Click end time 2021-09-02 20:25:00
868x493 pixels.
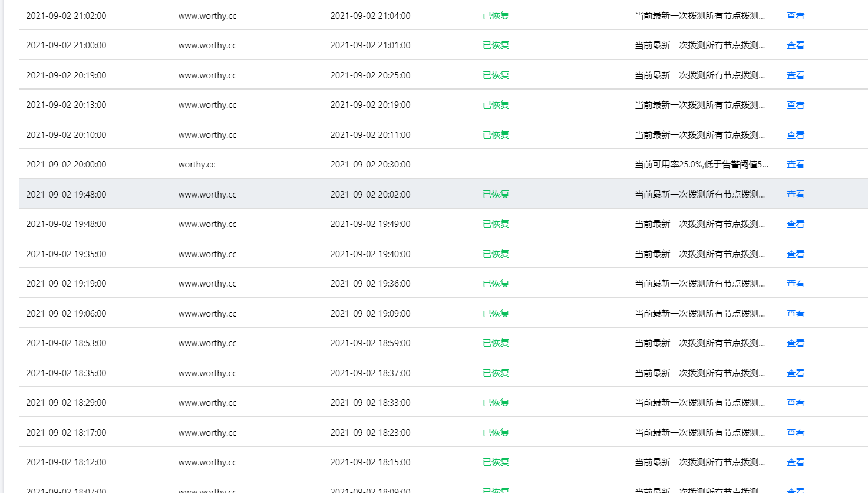pyautogui.click(x=370, y=75)
